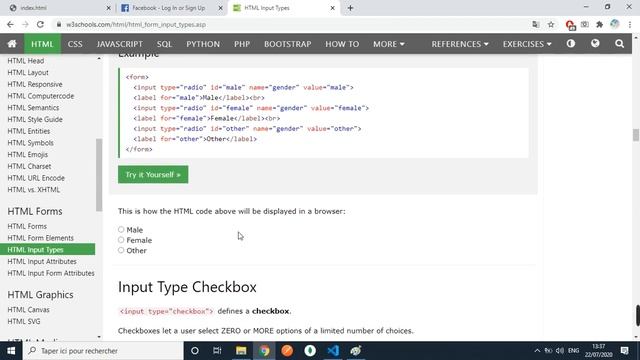Go to the W3Schools home icon
The height and width of the screenshot is (360, 640).
12,44
